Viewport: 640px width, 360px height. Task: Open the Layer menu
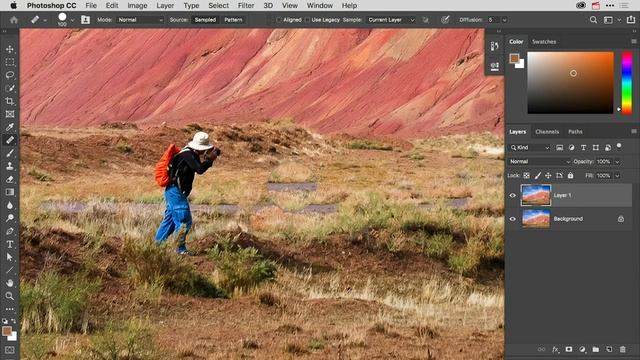pyautogui.click(x=165, y=5)
